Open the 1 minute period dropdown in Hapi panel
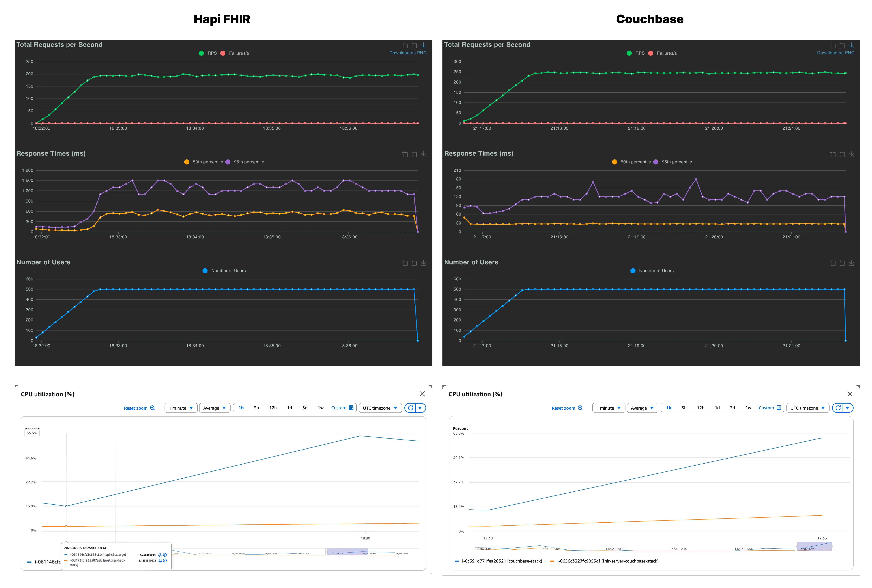 (x=181, y=408)
